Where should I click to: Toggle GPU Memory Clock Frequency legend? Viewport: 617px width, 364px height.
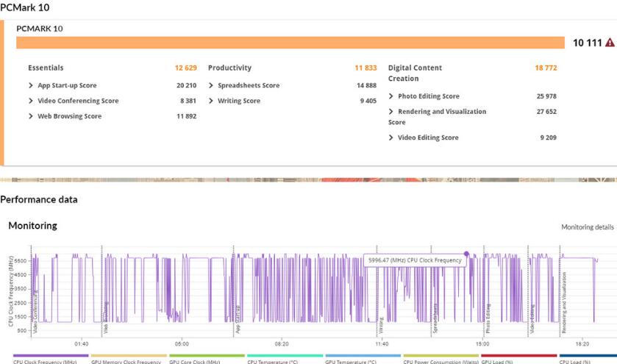pos(126,360)
